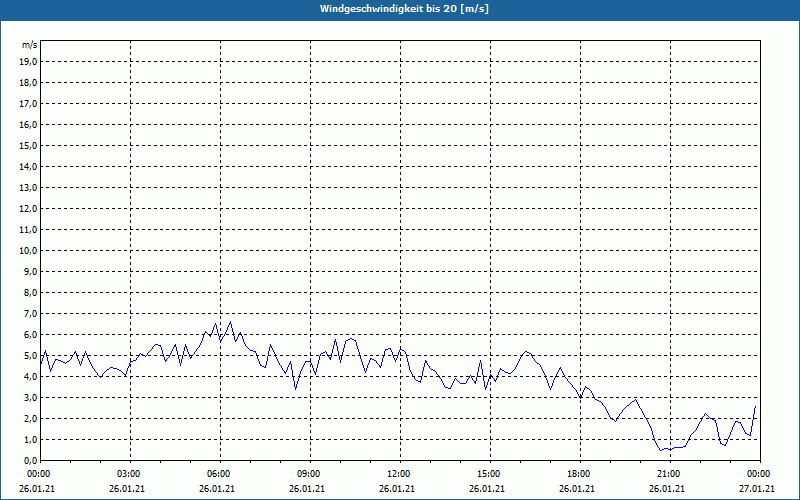800x500 pixels.
Task: Click the '26.01.21' date below 15:00
Action: click(x=487, y=488)
